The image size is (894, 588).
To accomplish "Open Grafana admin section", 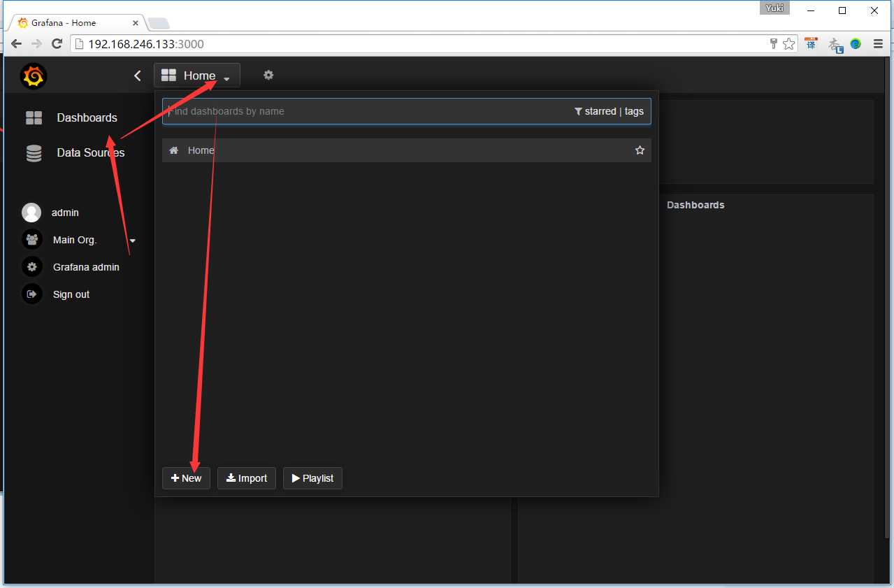I will coord(86,267).
